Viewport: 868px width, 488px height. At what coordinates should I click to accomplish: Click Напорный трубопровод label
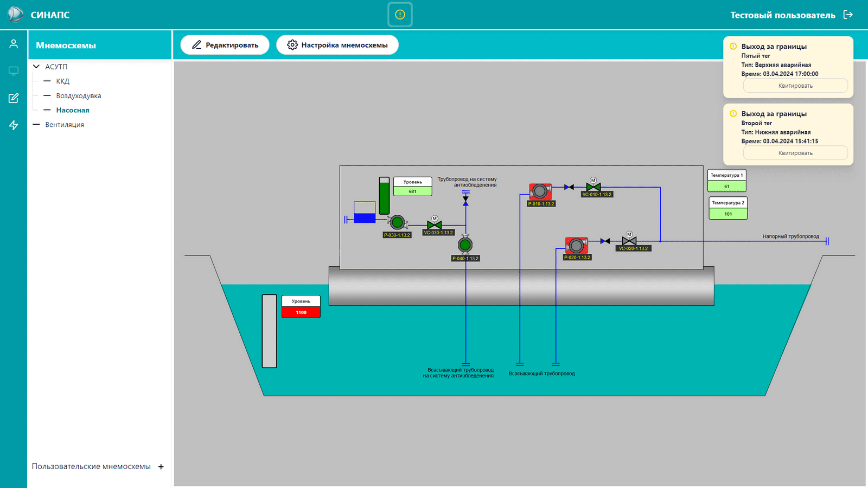(x=791, y=236)
